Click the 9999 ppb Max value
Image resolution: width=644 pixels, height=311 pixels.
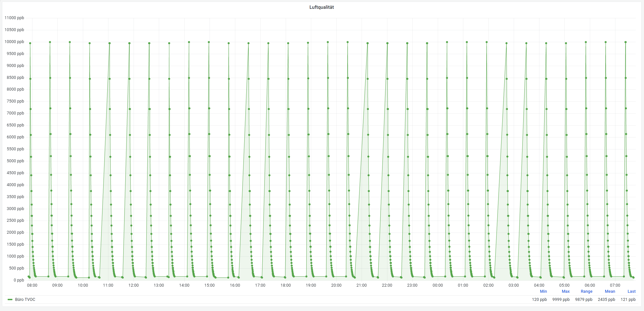(x=561, y=299)
